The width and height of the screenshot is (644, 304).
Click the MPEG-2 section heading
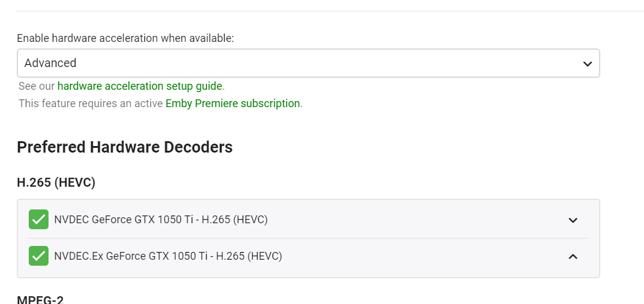[40, 299]
